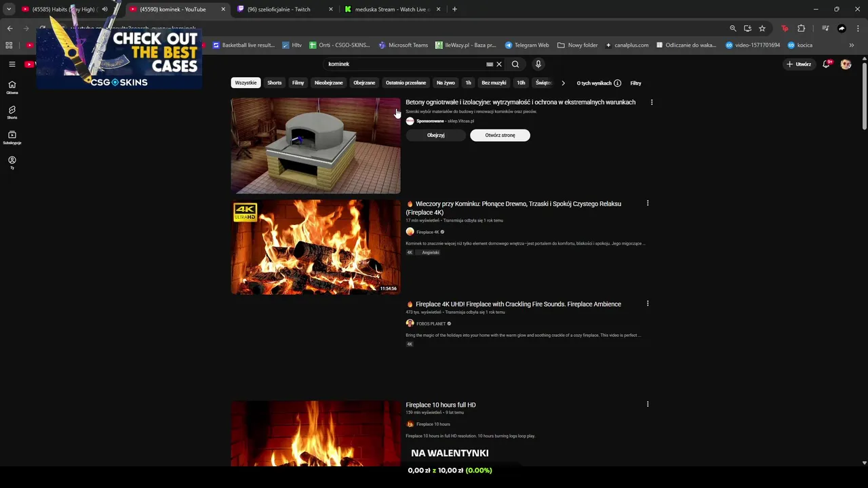Open more options for 'Wieczory przy Kominku' video

[648, 203]
